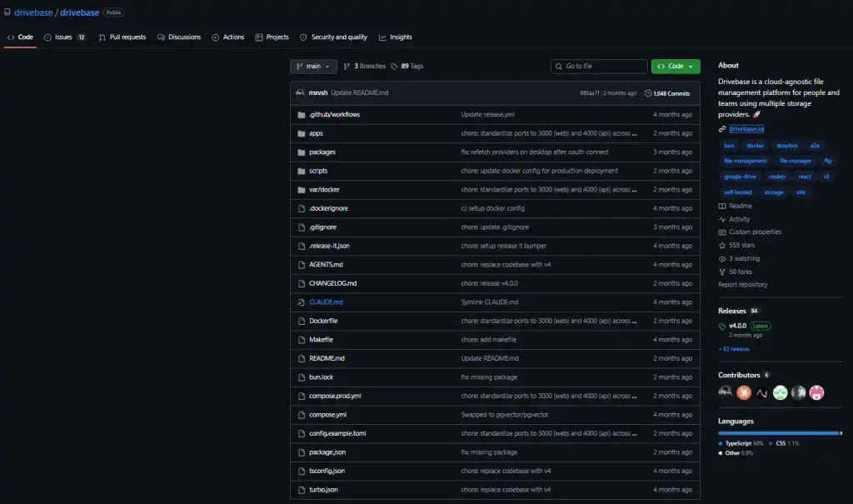Click the file icon next to Dockerfile

coord(302,321)
